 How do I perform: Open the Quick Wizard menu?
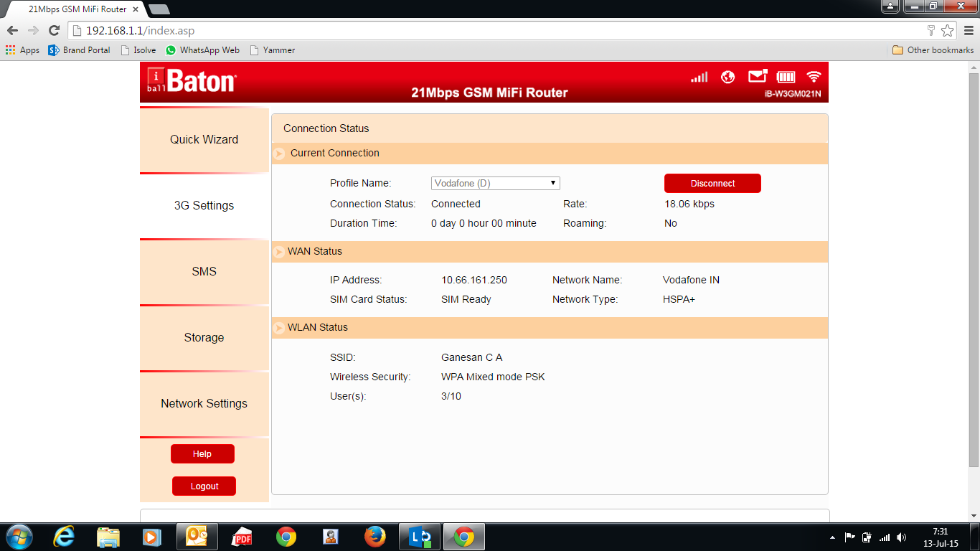pos(204,140)
